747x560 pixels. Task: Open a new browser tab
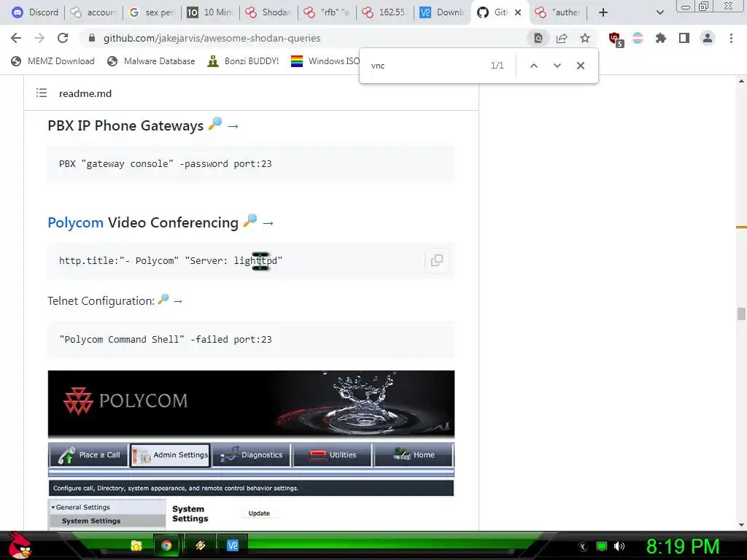(603, 12)
